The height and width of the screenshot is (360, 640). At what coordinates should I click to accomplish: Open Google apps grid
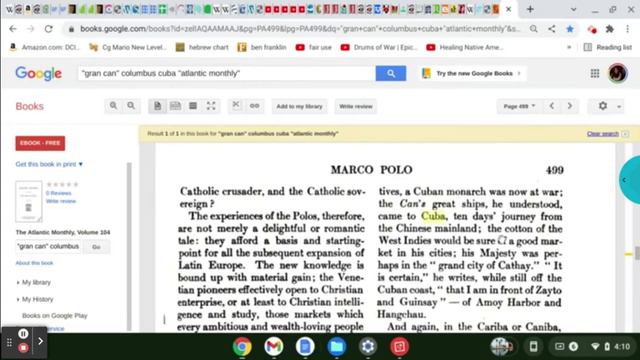(x=595, y=73)
